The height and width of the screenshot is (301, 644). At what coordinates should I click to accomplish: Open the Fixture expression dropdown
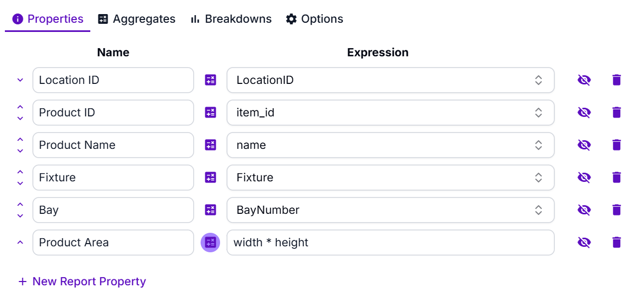(x=390, y=178)
